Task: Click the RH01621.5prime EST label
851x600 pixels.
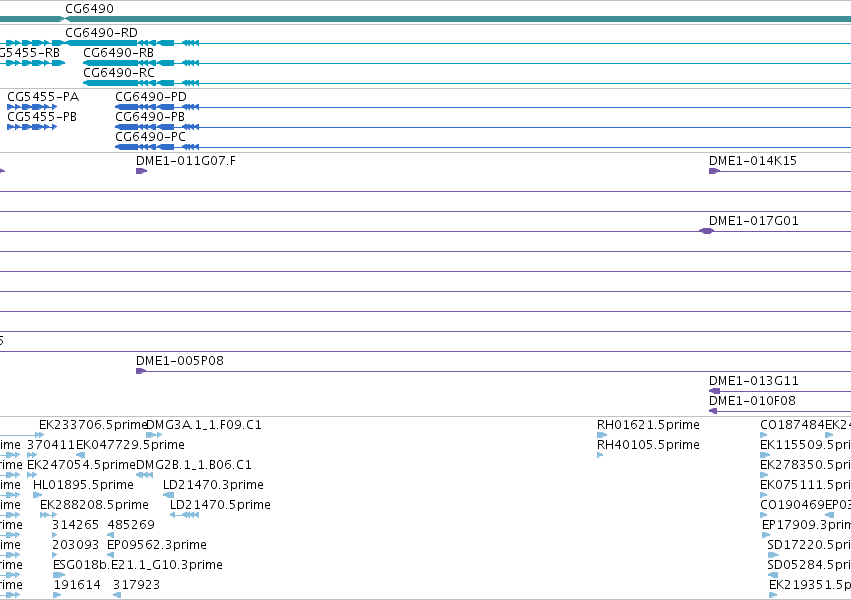Action: [x=648, y=425]
